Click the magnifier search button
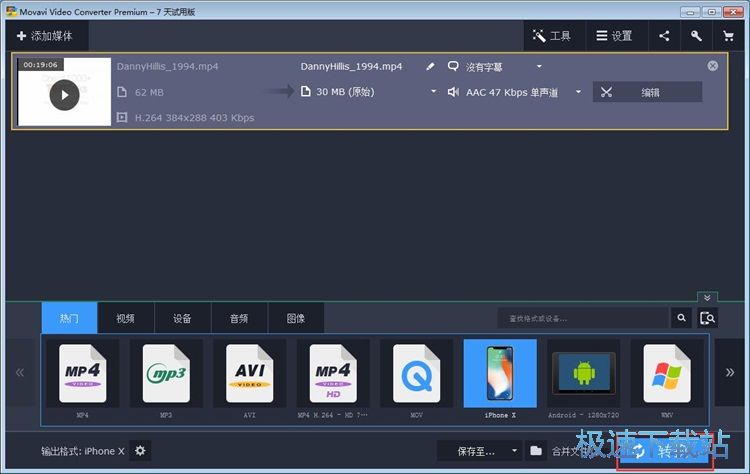 681,318
